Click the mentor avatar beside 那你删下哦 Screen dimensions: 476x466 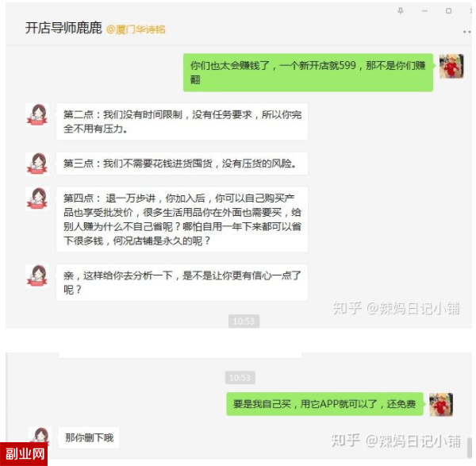click(x=40, y=435)
